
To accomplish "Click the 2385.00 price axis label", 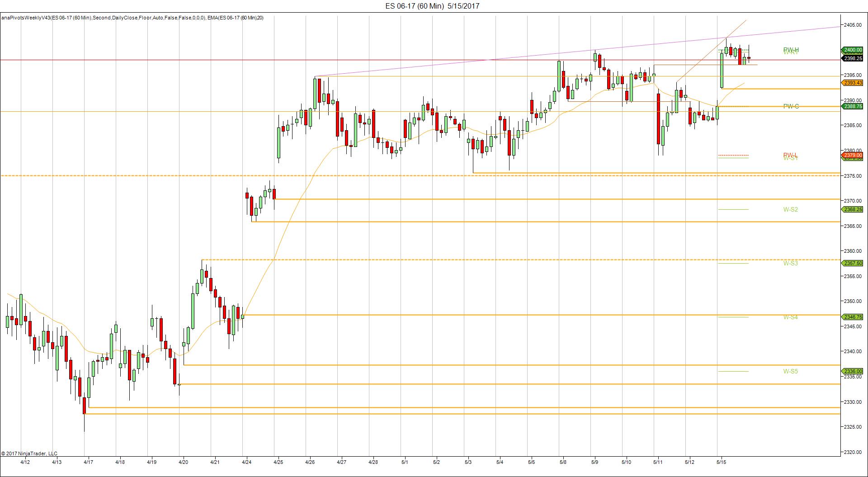I will [853, 125].
